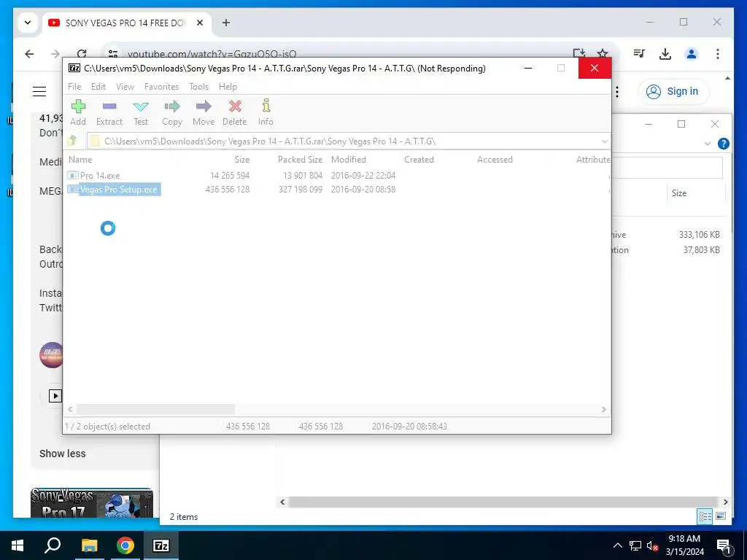The width and height of the screenshot is (747, 560).
Task: Click the YouTube Sign in button
Action: point(673,91)
